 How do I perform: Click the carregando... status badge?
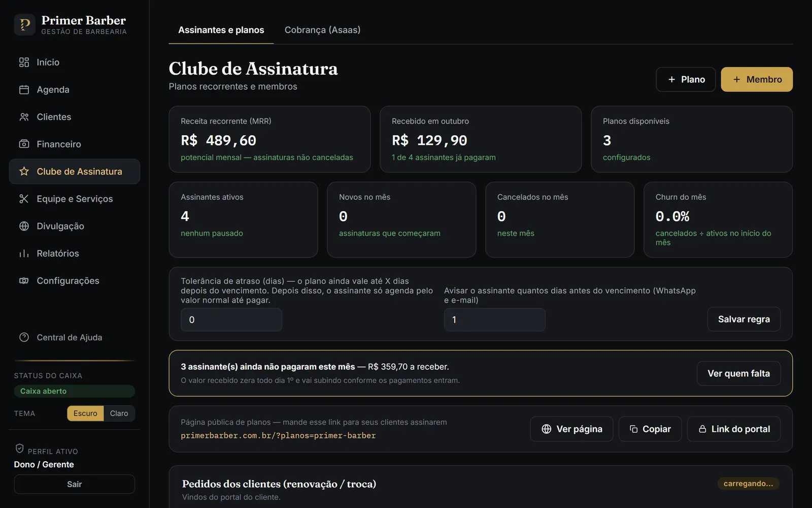click(x=749, y=484)
